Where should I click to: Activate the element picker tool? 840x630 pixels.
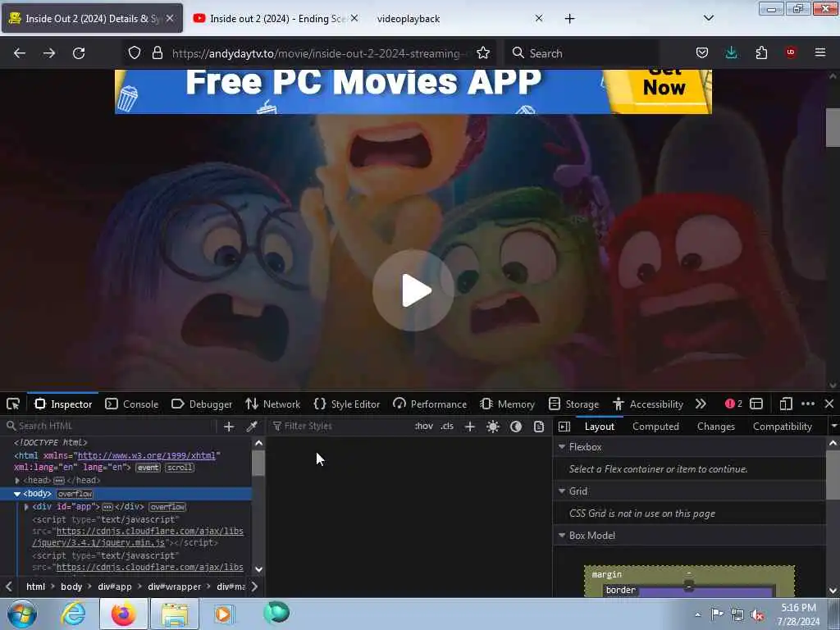(13, 404)
